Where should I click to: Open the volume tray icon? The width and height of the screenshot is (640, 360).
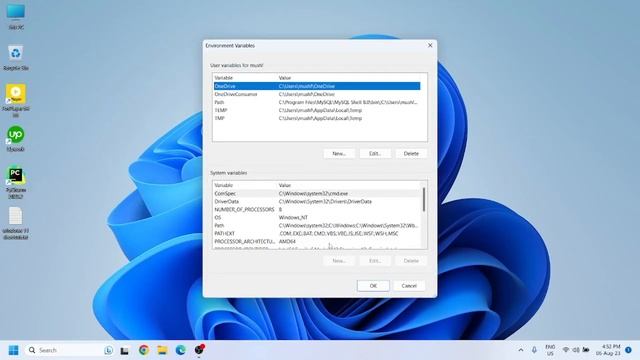coord(576,350)
